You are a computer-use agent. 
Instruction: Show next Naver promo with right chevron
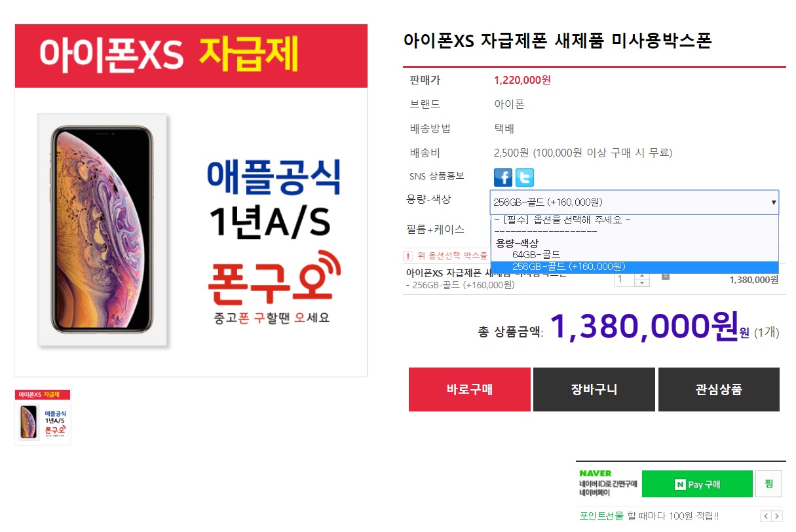click(776, 516)
